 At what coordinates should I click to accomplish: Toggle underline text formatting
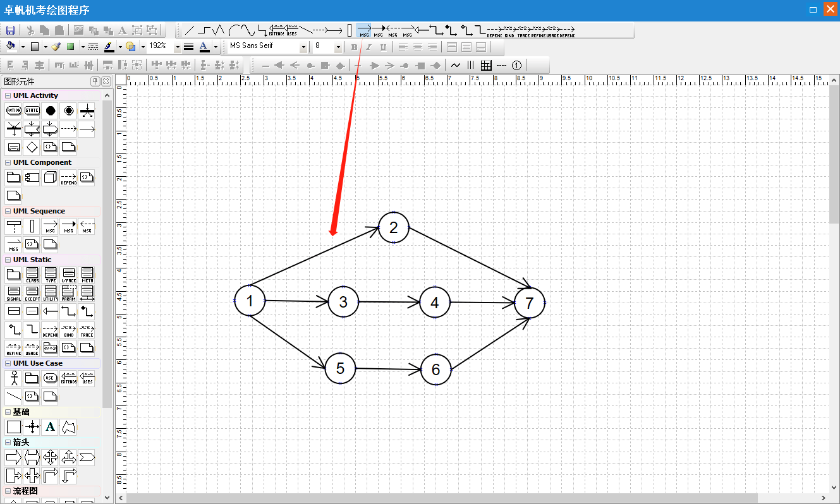tap(383, 47)
